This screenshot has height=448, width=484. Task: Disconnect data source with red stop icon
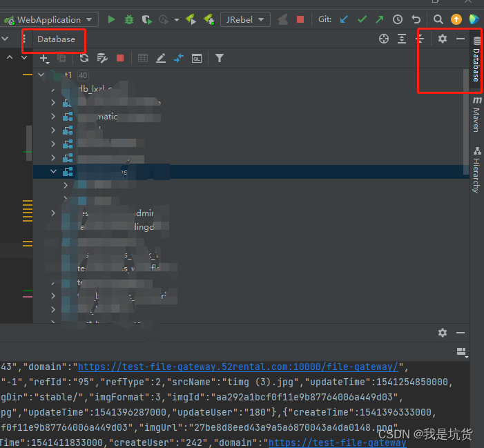click(x=120, y=58)
